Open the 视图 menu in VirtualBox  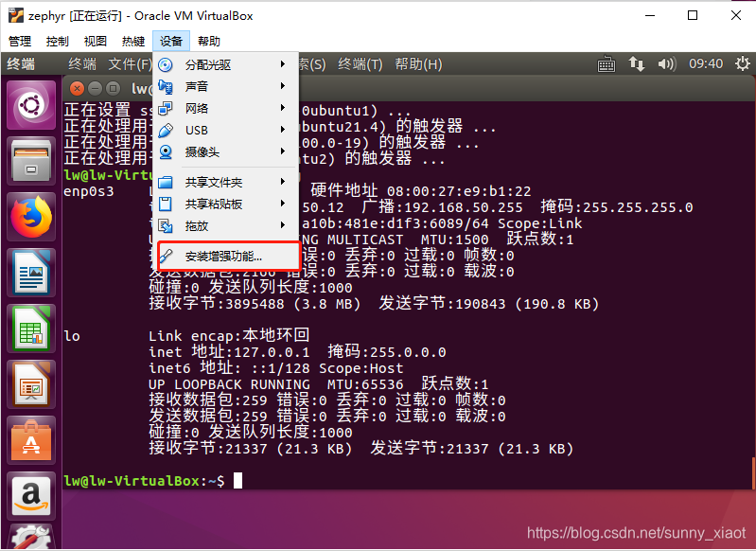point(95,41)
